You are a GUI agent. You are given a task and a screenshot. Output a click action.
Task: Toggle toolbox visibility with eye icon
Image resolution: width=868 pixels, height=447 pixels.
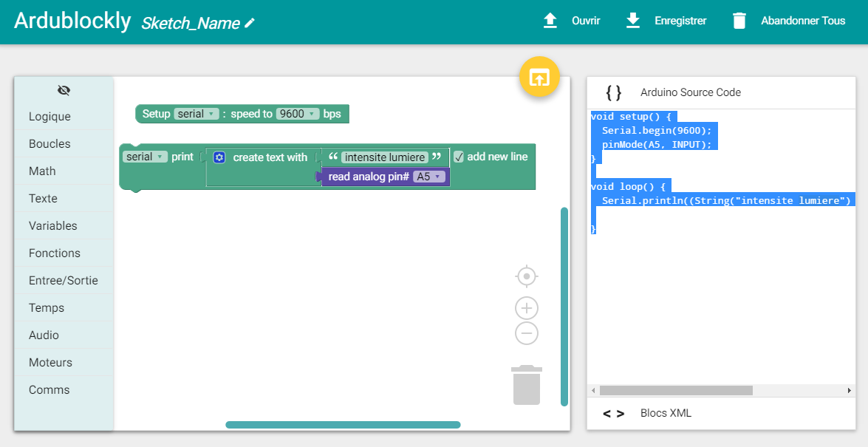point(64,90)
